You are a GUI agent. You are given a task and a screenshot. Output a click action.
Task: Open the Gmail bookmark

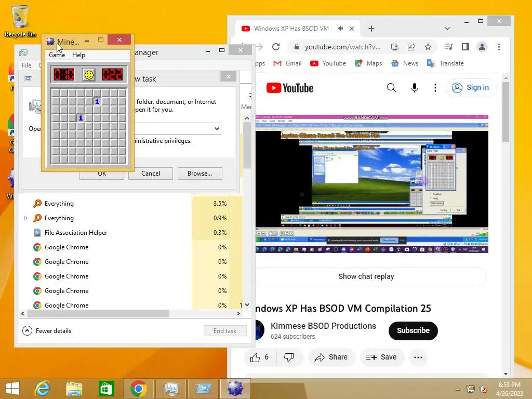pos(287,63)
